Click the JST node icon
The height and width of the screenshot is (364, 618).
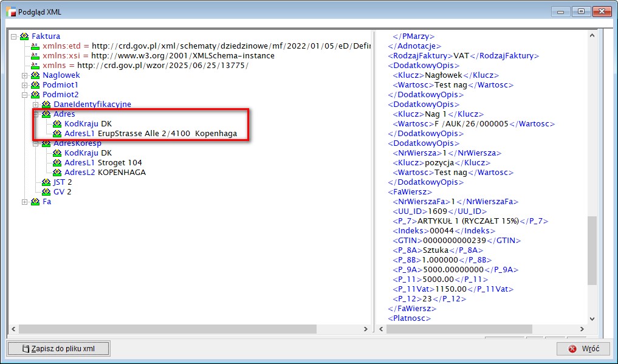coord(46,182)
